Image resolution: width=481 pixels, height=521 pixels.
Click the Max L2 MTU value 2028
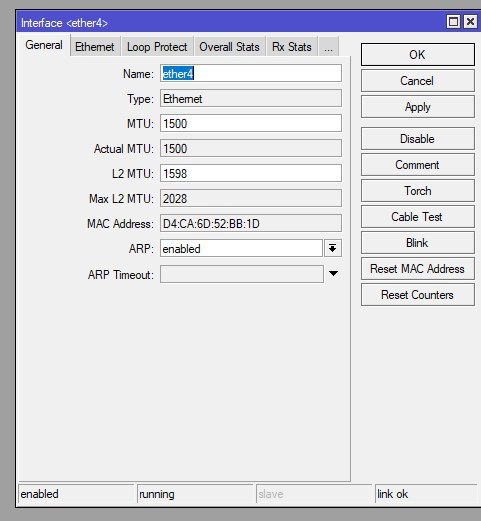(251, 198)
